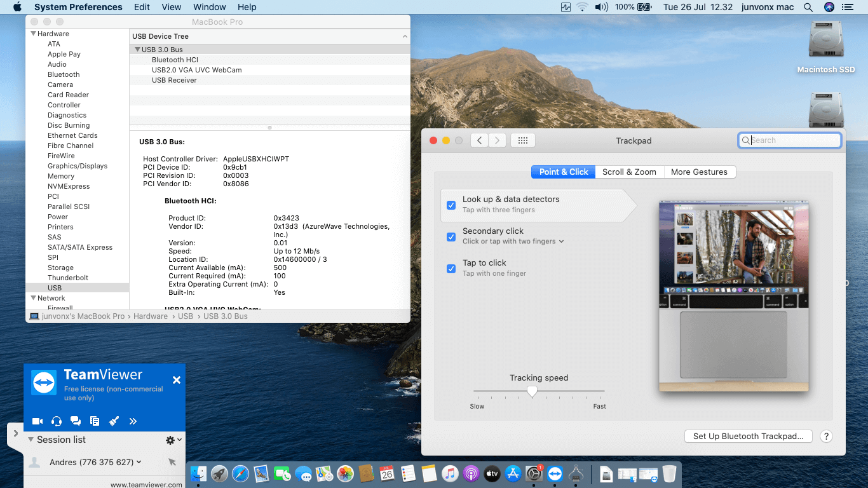
Task: Open the TeamViewer chat bubbles icon
Action: tap(76, 421)
